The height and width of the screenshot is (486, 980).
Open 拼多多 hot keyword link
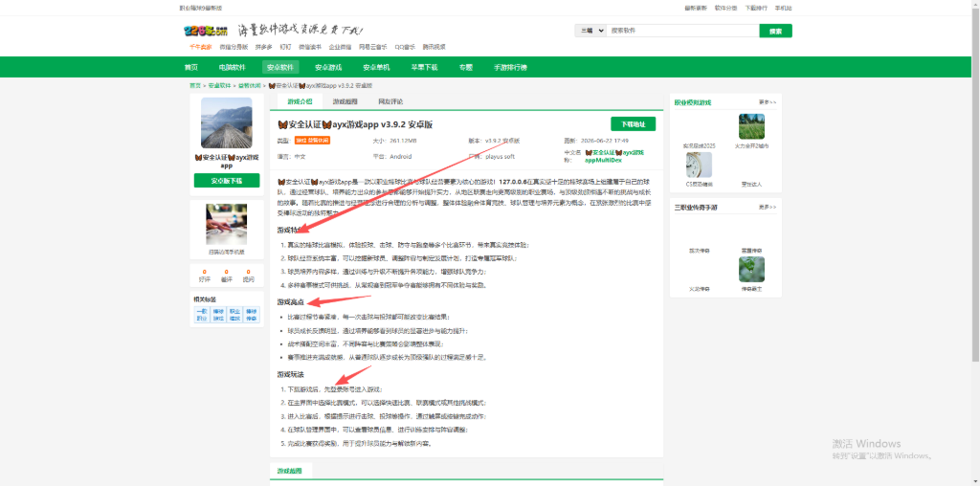[264, 47]
